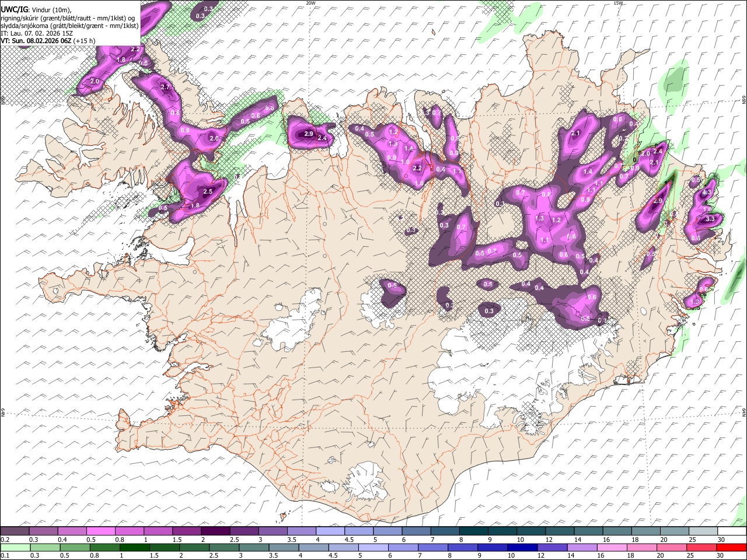
Task: Click the 2.7 precipitation value on the map
Action: [x=165, y=87]
